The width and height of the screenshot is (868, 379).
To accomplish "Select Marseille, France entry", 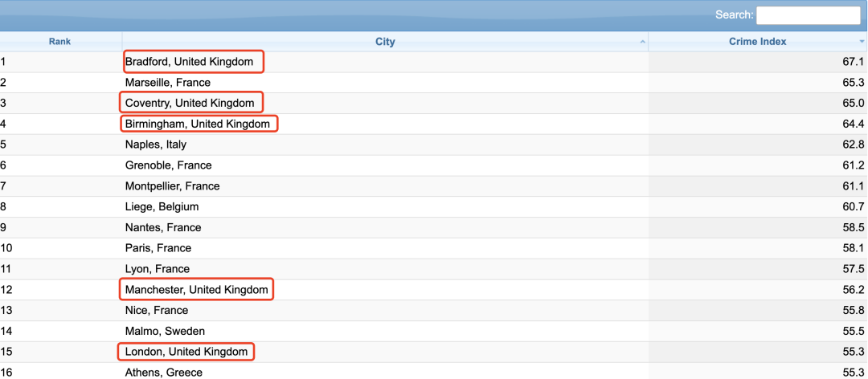I will click(168, 83).
